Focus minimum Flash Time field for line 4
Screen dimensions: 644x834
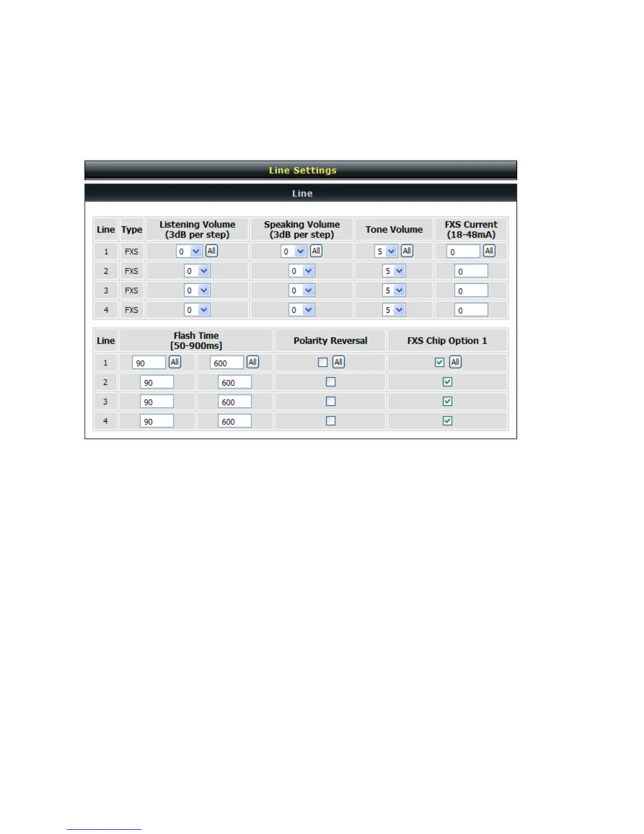(157, 421)
